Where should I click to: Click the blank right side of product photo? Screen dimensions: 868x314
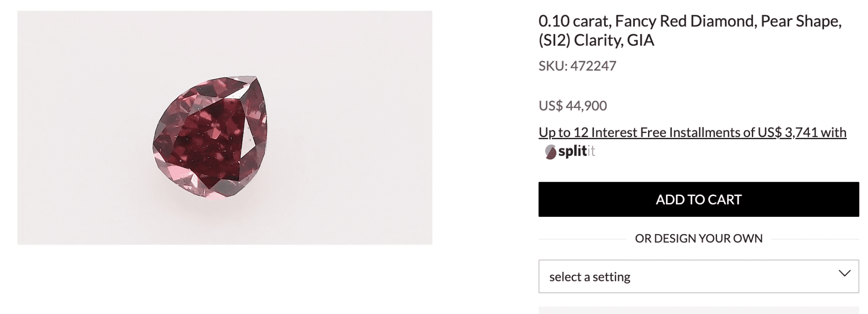pos(360,127)
